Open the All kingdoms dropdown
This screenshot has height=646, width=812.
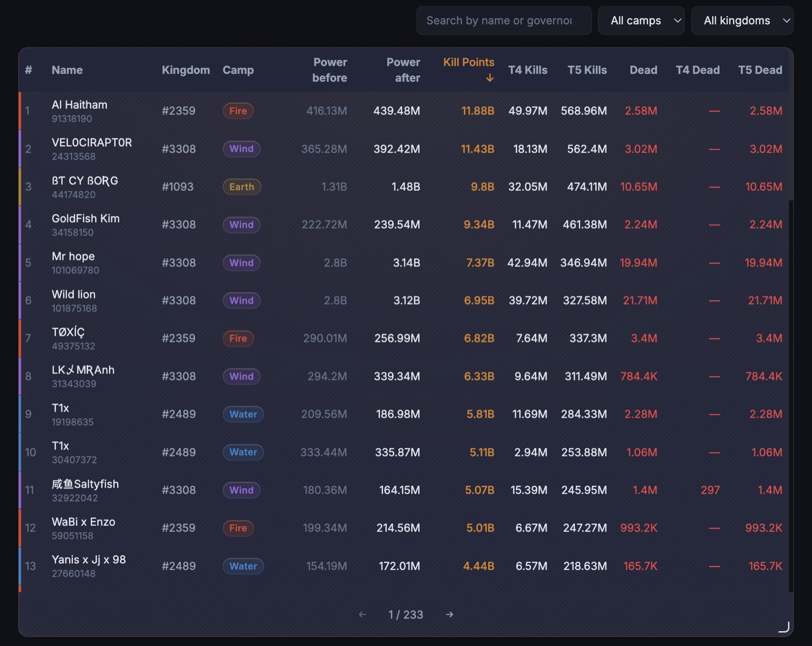[x=742, y=21]
